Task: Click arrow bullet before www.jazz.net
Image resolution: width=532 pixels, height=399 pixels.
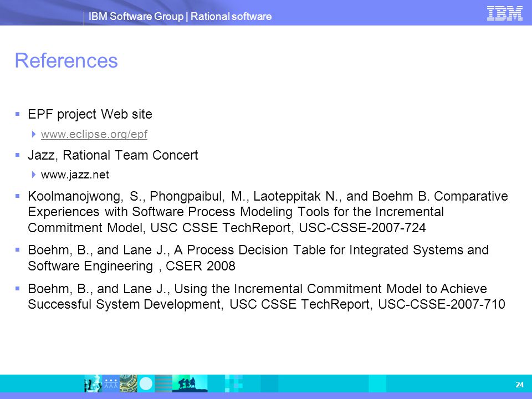Action: pyautogui.click(x=34, y=175)
